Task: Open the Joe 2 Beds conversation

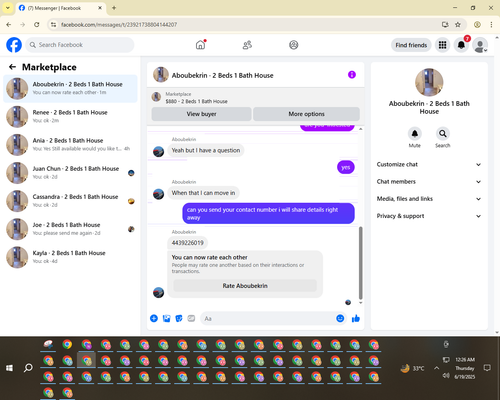Action: pyautogui.click(x=70, y=229)
